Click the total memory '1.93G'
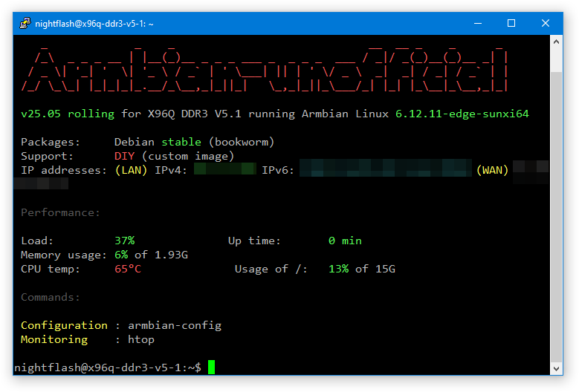The width and height of the screenshot is (579, 392). click(x=171, y=255)
